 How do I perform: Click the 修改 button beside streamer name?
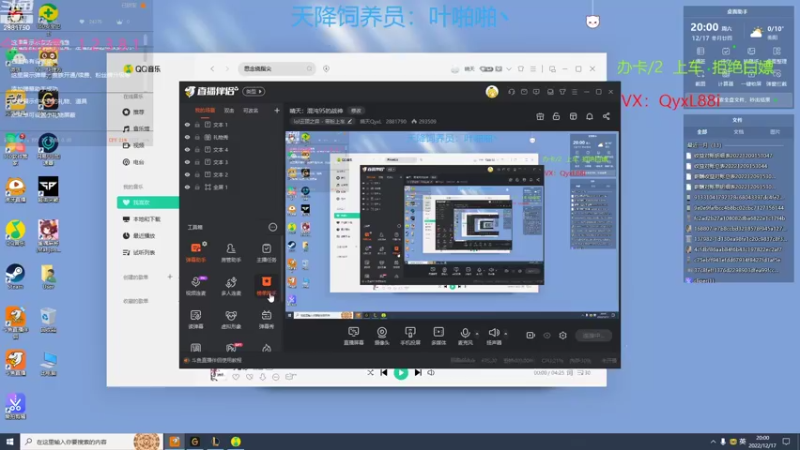point(356,111)
